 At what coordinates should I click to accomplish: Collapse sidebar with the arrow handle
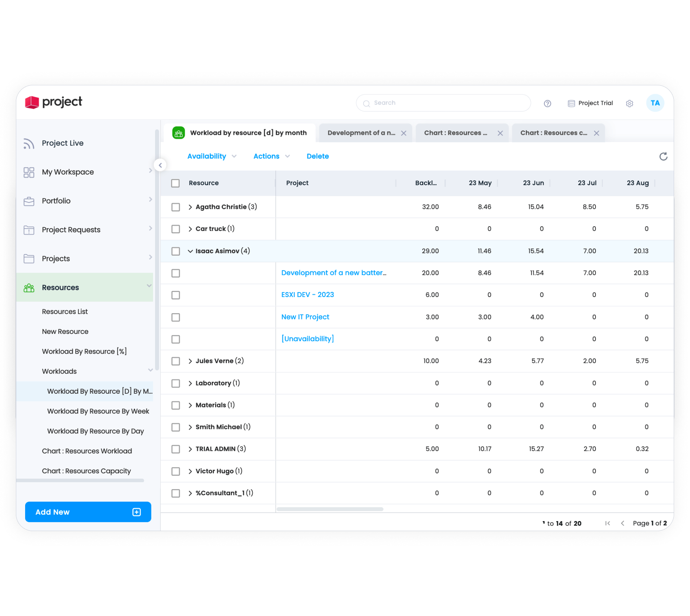pos(160,165)
